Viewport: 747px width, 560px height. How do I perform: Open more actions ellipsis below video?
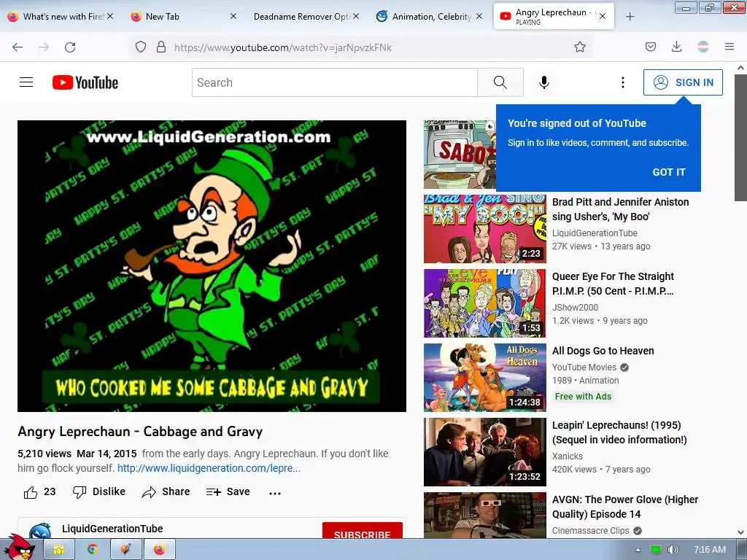(x=275, y=493)
